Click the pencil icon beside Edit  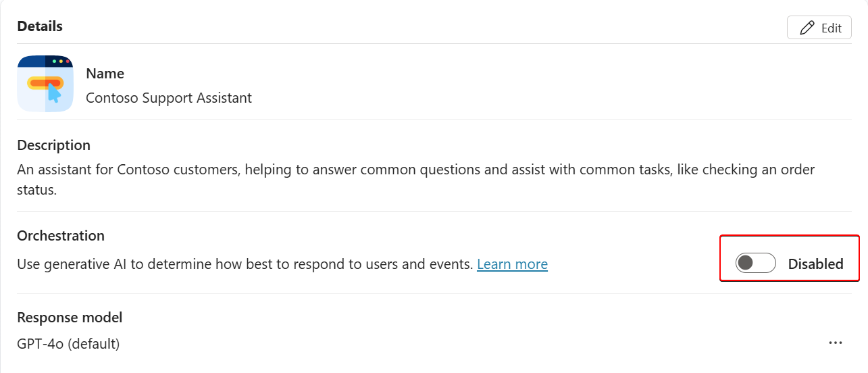click(807, 28)
